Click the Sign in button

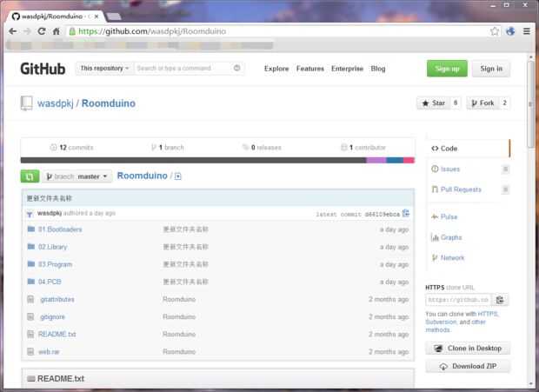[491, 69]
